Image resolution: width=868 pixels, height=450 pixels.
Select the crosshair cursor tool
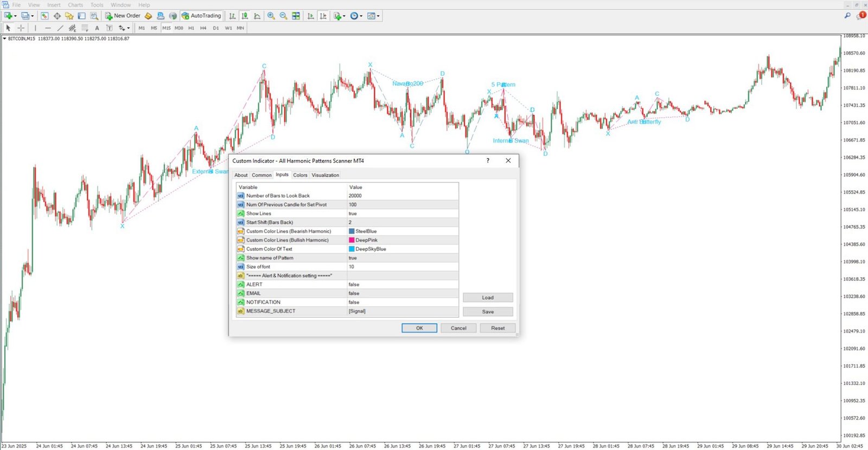pos(21,28)
